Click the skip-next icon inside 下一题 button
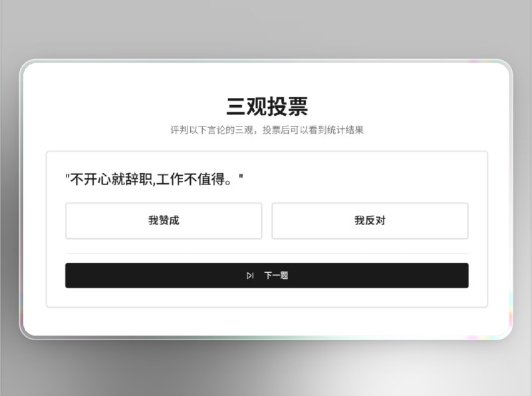Viewport: 532px width, 396px height. [250, 275]
